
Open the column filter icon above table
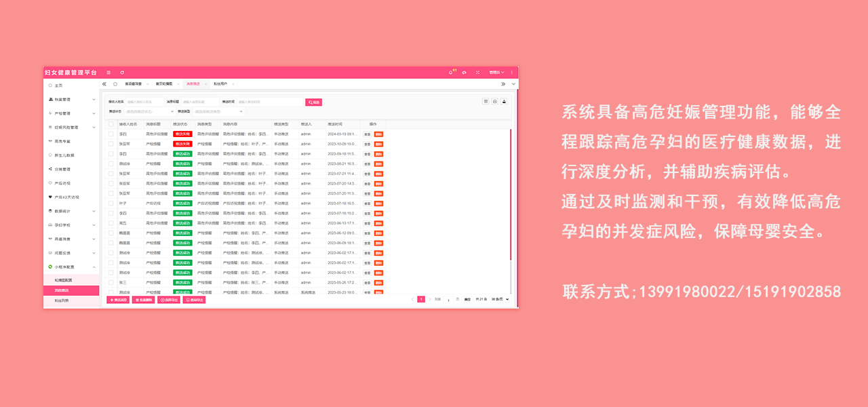click(x=486, y=101)
